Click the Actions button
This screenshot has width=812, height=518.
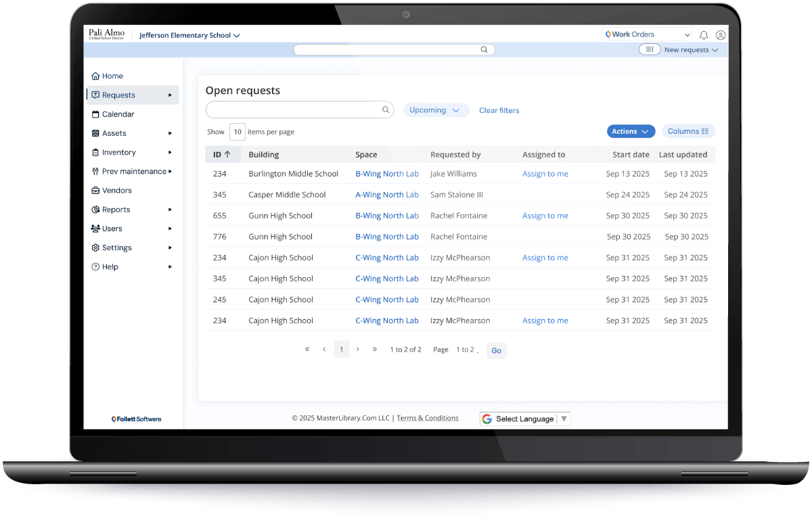(630, 131)
